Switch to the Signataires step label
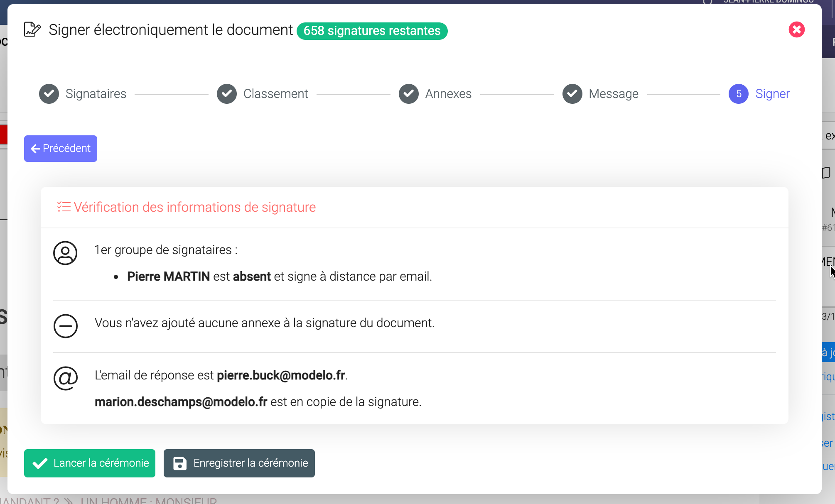This screenshot has width=835, height=504. tap(96, 94)
